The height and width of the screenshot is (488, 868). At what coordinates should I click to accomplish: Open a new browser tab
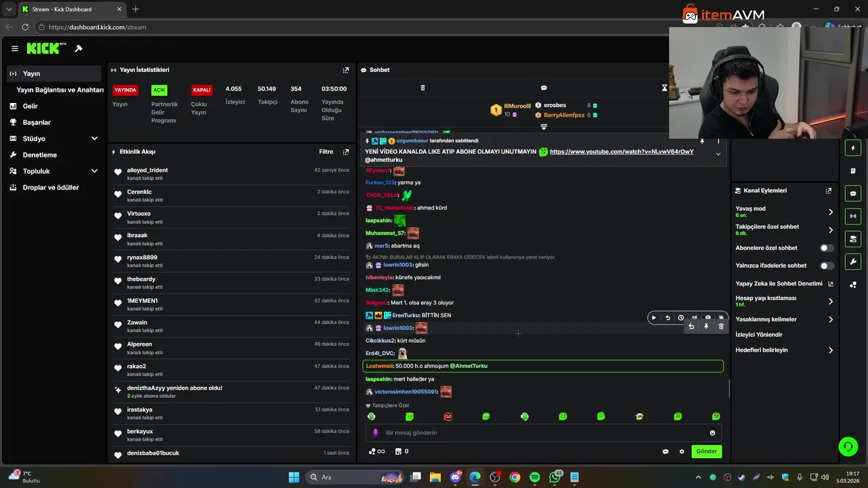136,9
